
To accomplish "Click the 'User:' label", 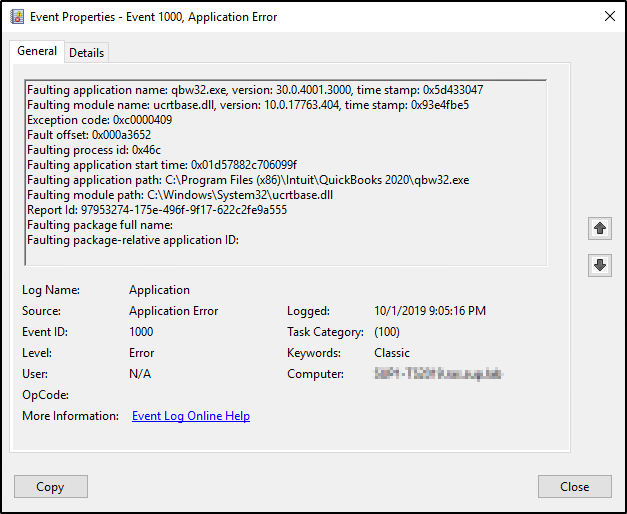I will [35, 374].
